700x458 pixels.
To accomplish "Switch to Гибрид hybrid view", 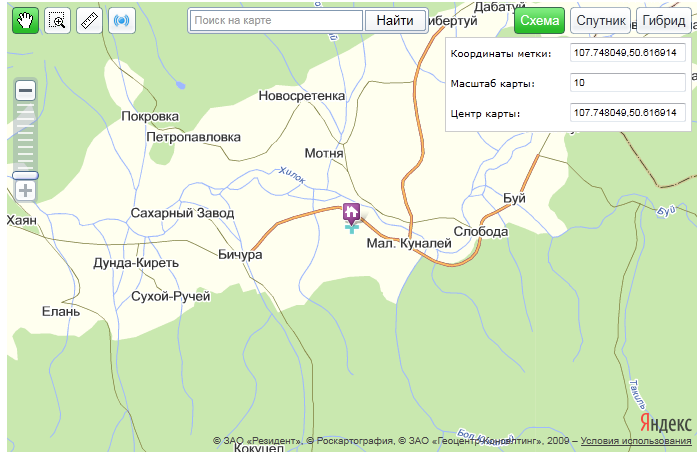I will pos(664,21).
